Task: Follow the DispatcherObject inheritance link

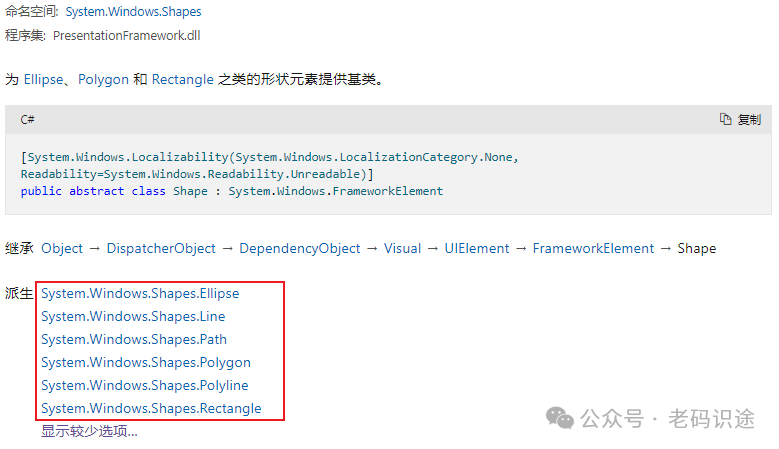Action: (161, 248)
